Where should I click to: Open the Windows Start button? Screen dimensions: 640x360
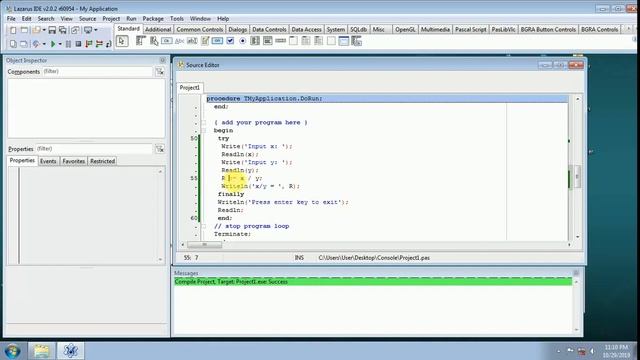(12, 351)
